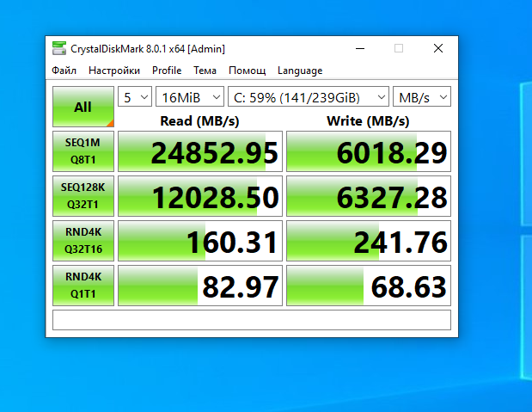Open the Файл menu
The height and width of the screenshot is (412, 532).
tap(64, 71)
